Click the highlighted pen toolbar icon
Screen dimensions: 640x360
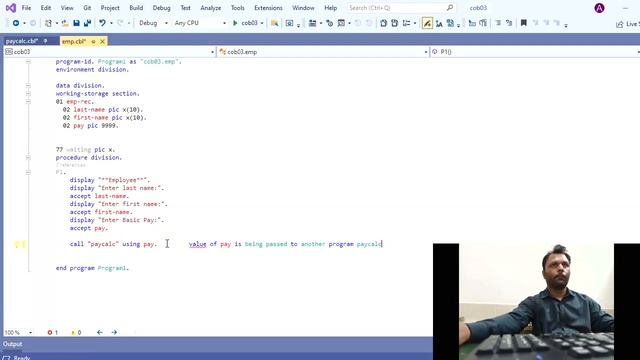(427, 23)
